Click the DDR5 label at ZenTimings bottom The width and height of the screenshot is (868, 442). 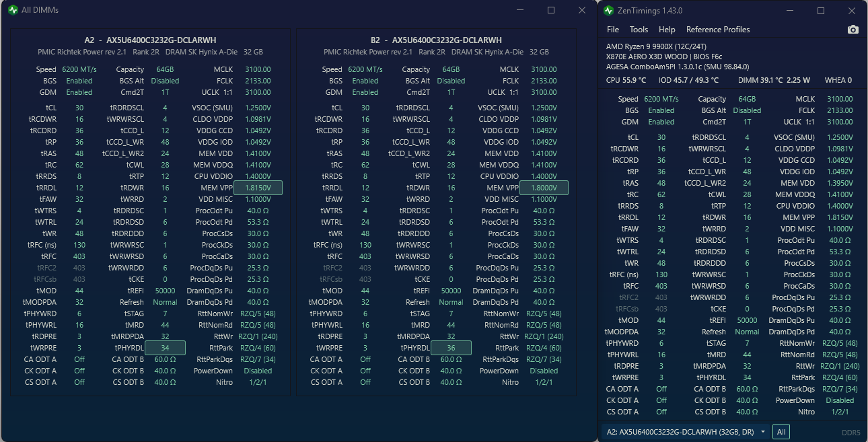click(851, 433)
